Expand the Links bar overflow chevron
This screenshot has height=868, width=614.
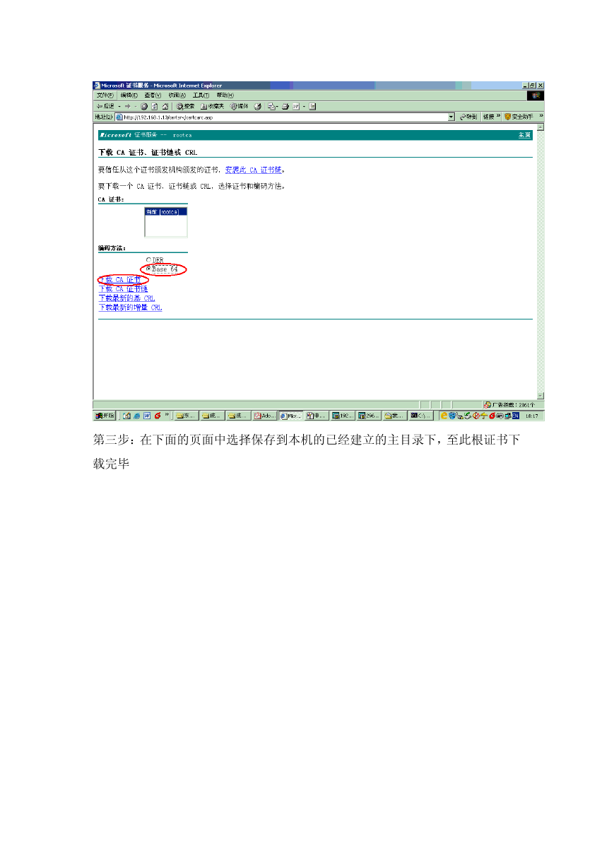pyautogui.click(x=498, y=116)
